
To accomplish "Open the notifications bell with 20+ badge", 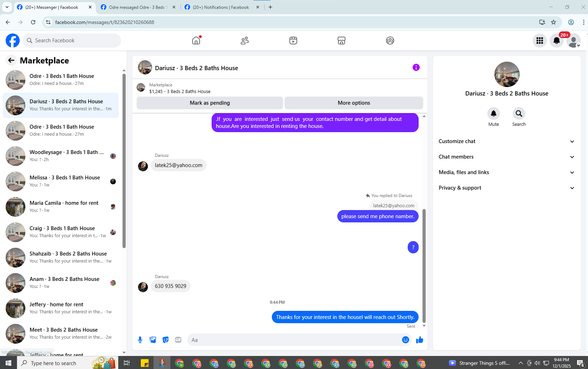I will (557, 41).
